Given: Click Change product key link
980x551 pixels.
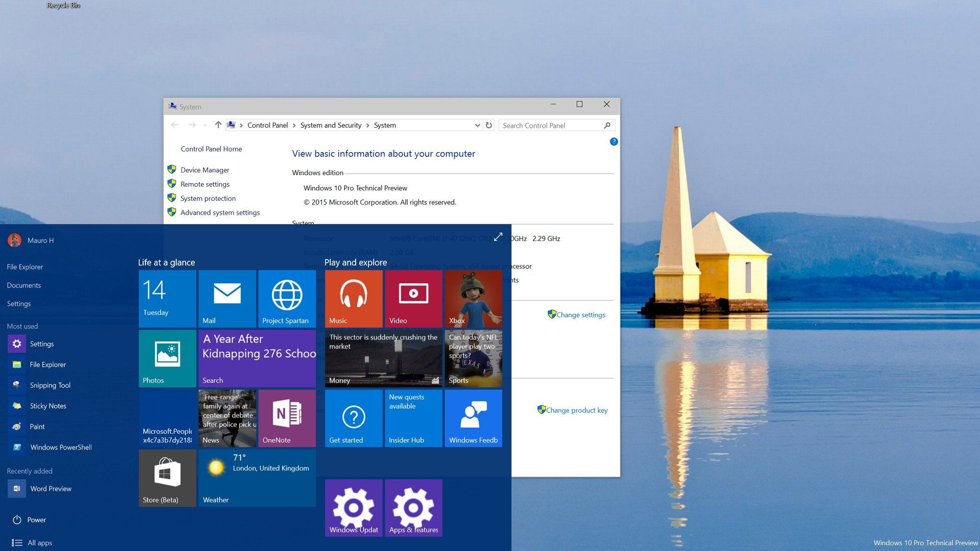Looking at the screenshot, I should pos(577,410).
